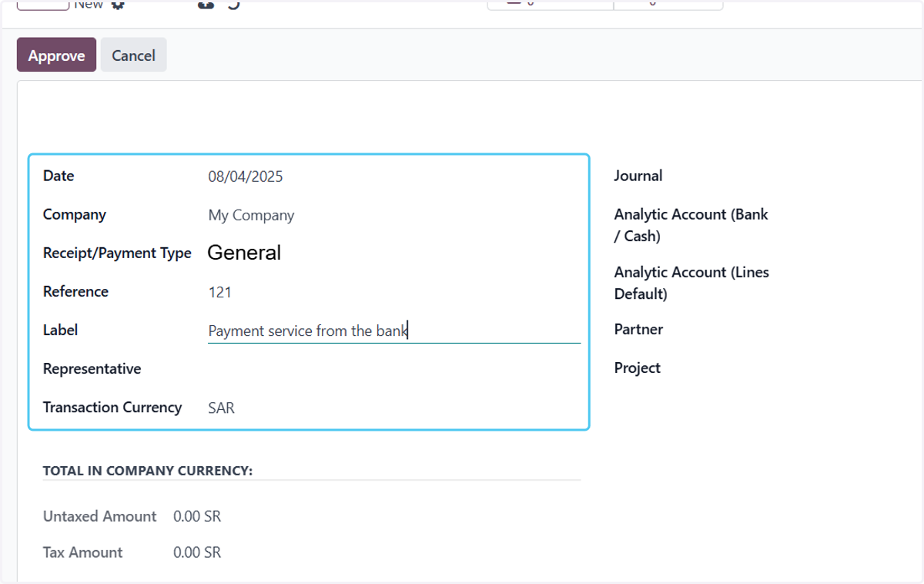
Task: Click the Untaxed Amount label
Action: point(100,516)
